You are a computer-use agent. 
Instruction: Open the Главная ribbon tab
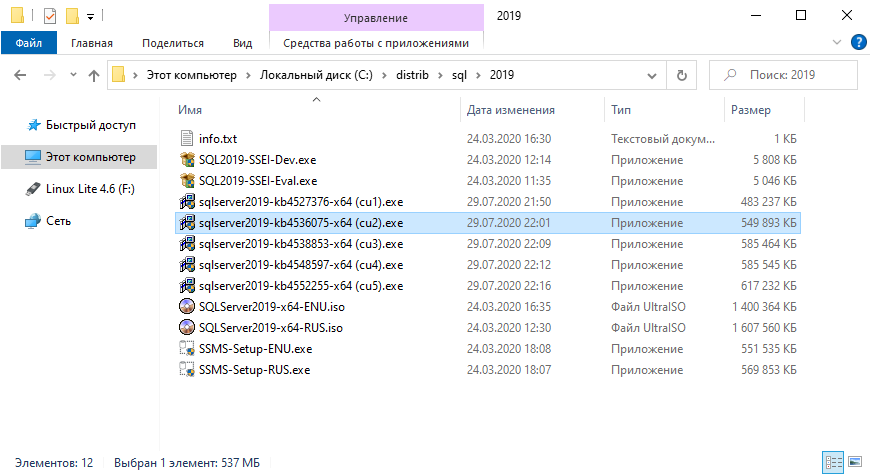92,43
